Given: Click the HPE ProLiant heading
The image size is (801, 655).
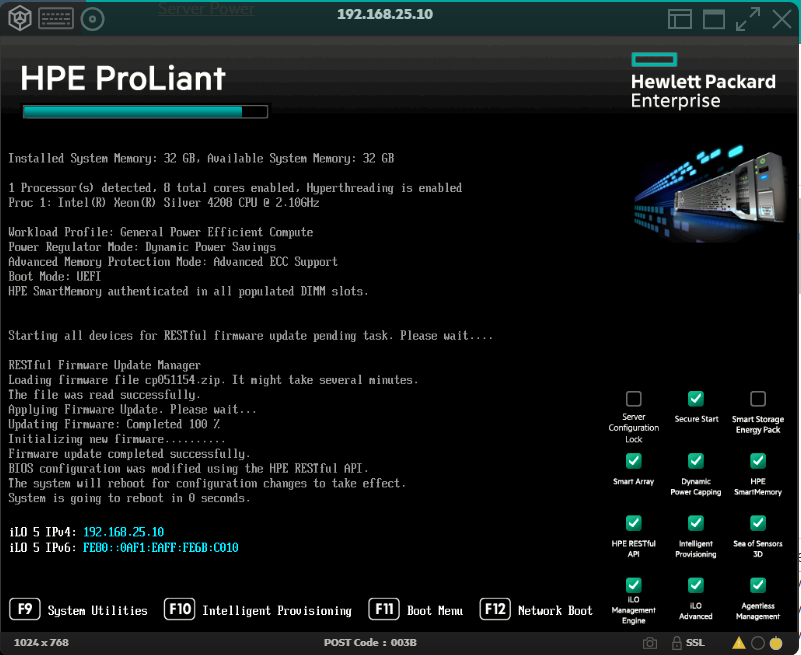Looking at the screenshot, I should 123,78.
